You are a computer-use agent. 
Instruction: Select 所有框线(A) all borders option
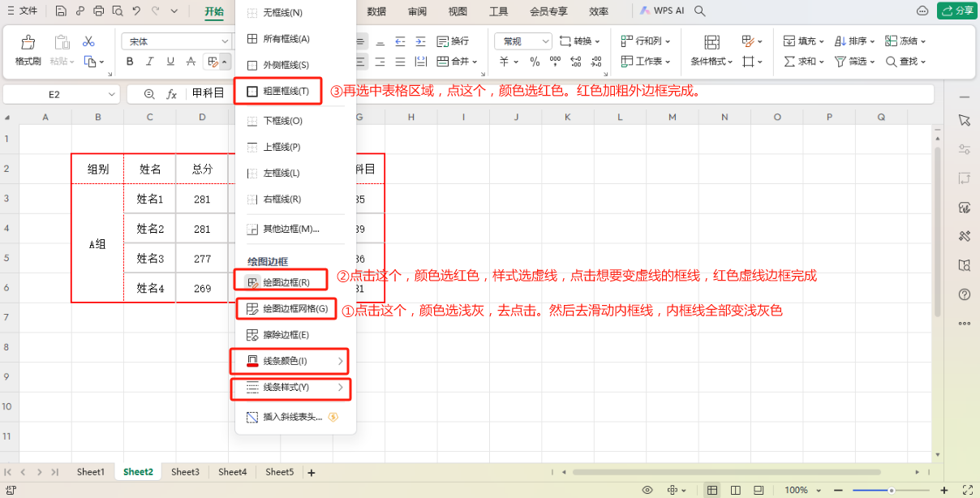click(x=294, y=39)
